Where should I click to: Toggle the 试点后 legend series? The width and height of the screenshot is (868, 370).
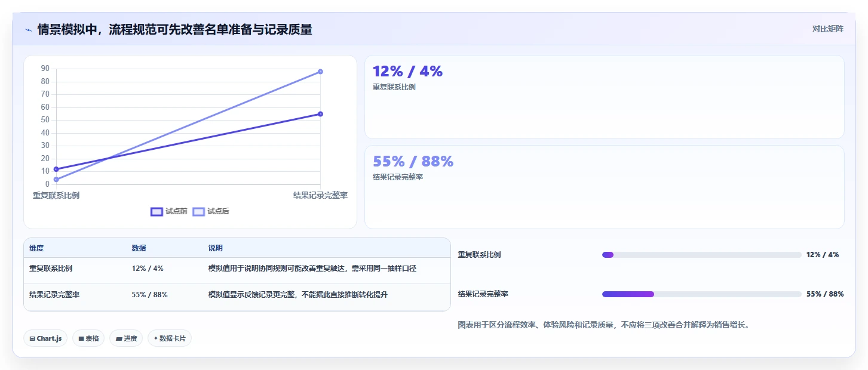click(x=211, y=211)
